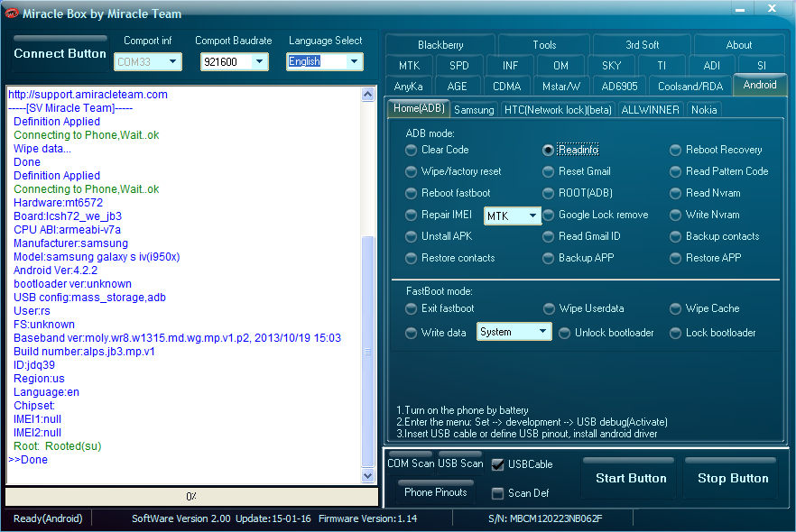The width and height of the screenshot is (796, 532).
Task: Select the Read Nvram option
Action: (x=705, y=193)
